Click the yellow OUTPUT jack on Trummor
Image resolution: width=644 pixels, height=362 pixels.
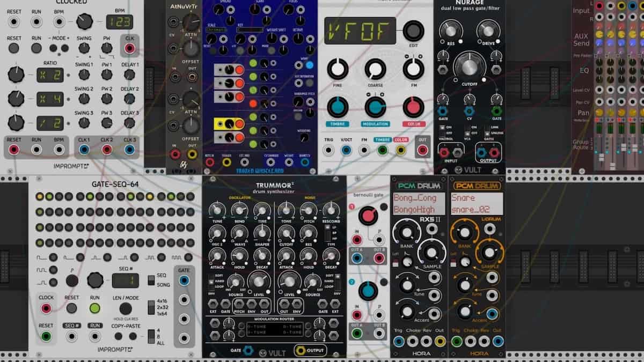point(301,351)
